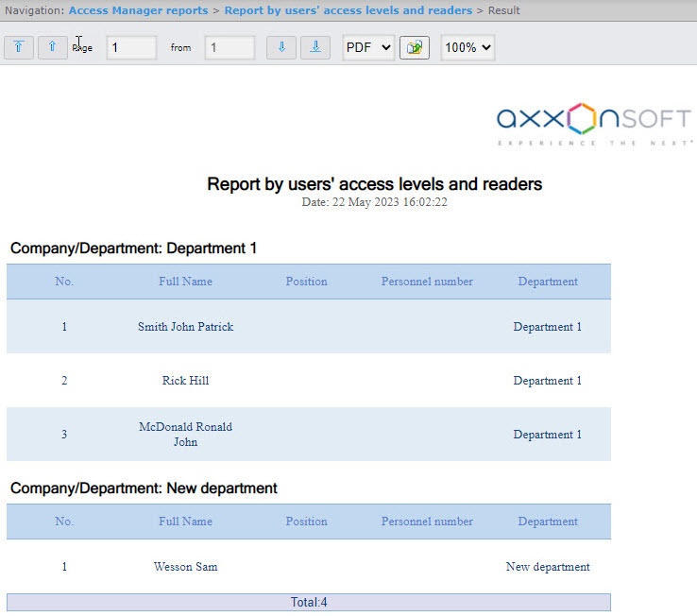Click Department 1 cell in McDonald row
697x616 pixels.
click(x=548, y=434)
